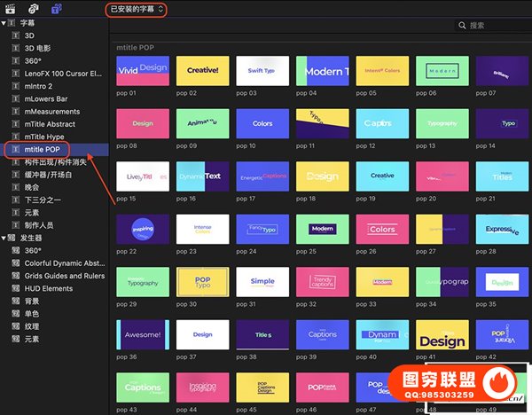Collapse the 字幕 category disclosure triangle
Viewport: 532px width, 415px height.
pyautogui.click(x=4, y=23)
